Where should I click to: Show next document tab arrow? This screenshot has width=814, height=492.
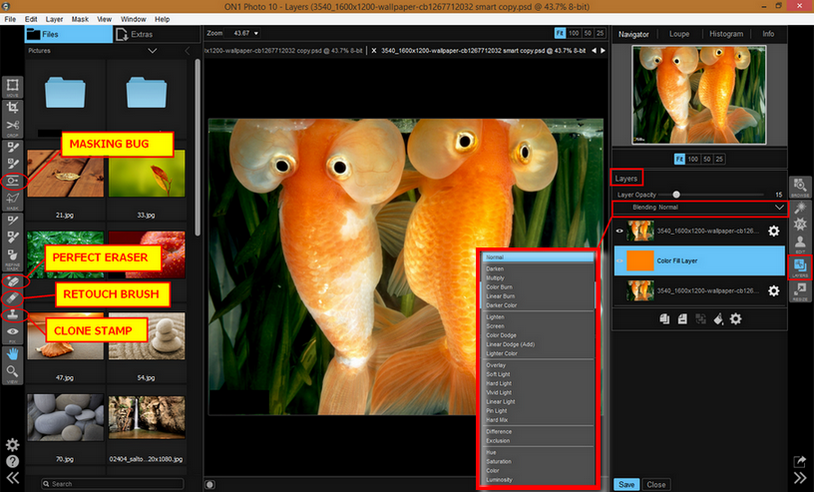point(603,51)
